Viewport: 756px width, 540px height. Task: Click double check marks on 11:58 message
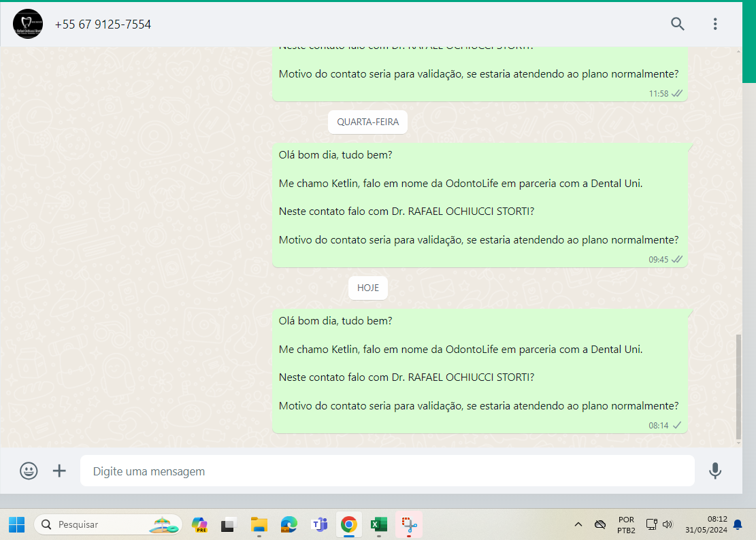pyautogui.click(x=677, y=93)
